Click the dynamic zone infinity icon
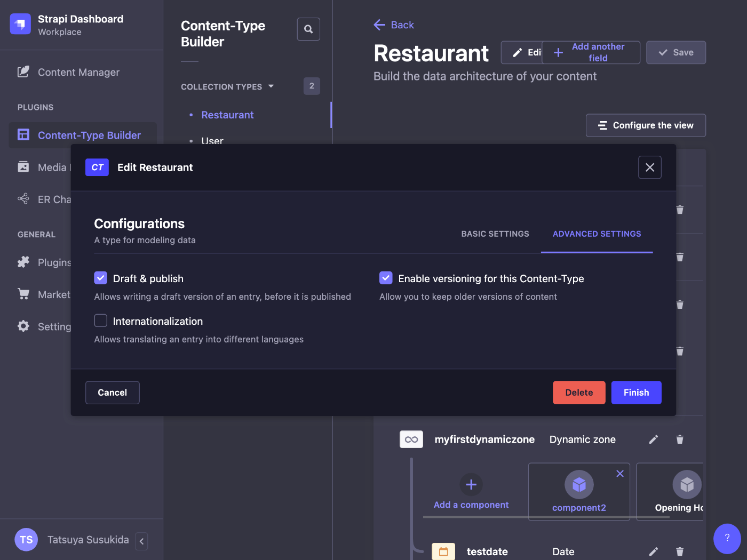747x560 pixels. [x=411, y=439]
